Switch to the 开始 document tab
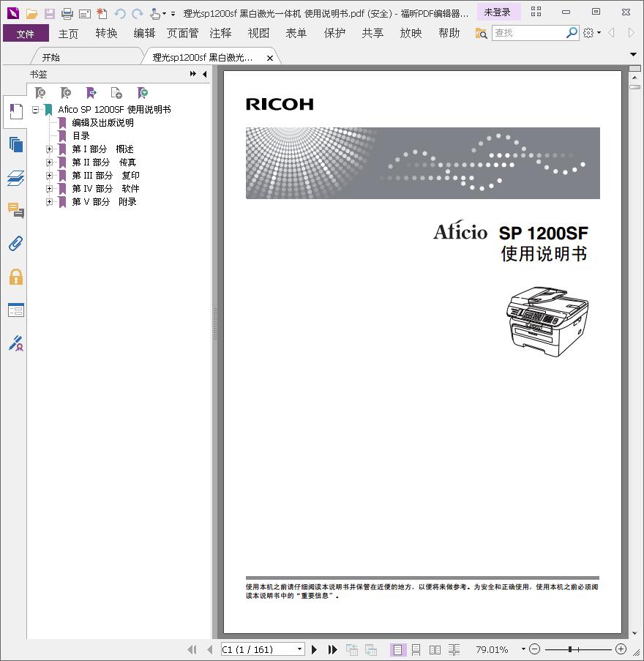Viewport: 644px width, 661px height. [50, 57]
